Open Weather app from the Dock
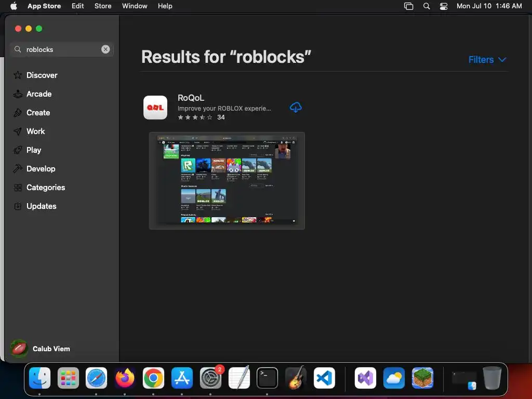The image size is (532, 399). (394, 378)
